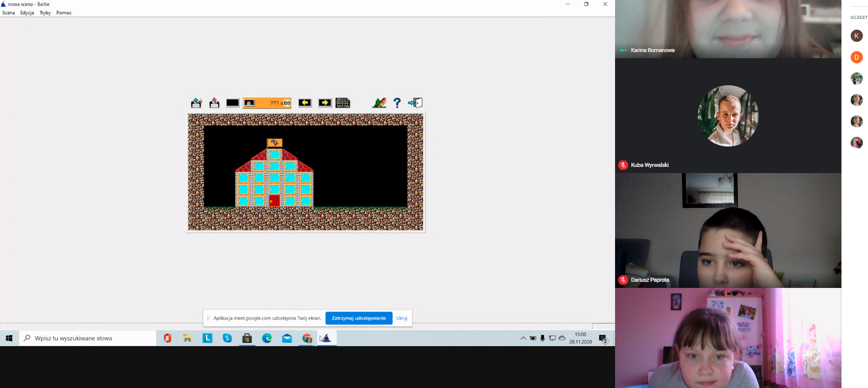Select the black empty scene swatch

coord(233,103)
